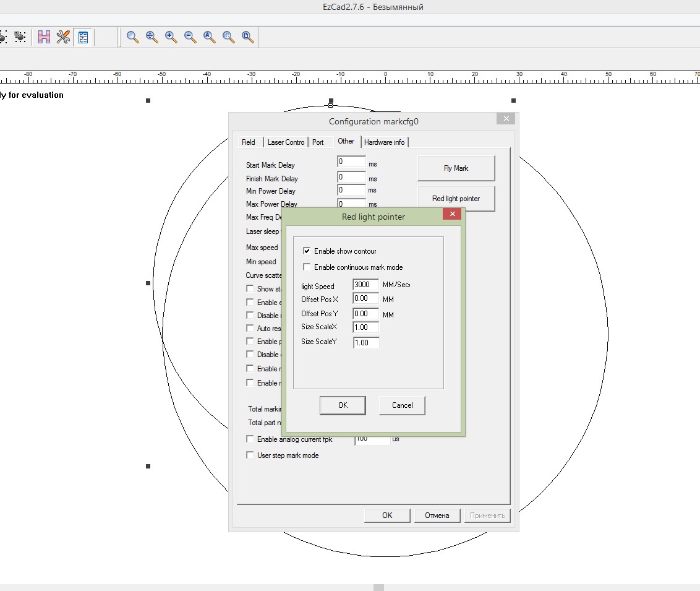The image size is (700, 591).
Task: Open system parameters wrench icon
Action: click(63, 37)
